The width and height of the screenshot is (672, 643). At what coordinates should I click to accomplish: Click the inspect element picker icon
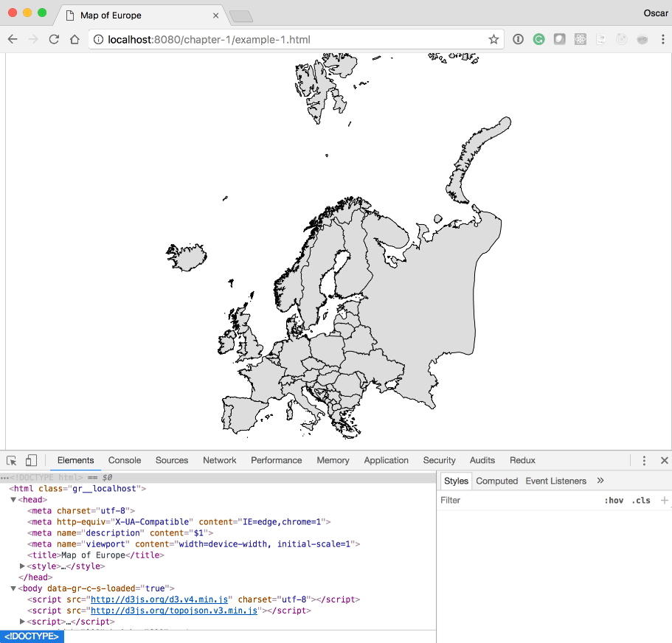point(12,461)
